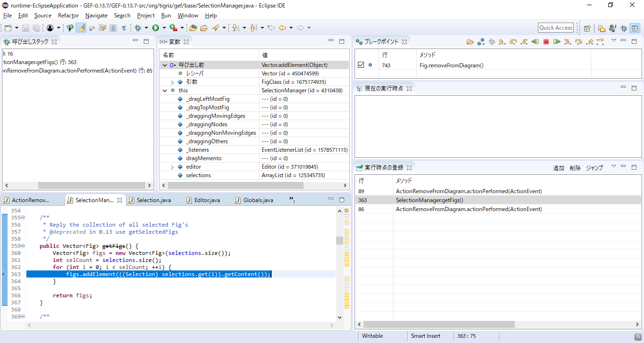Screen dimensions: 644x343
Task: Select the dragMemento variable row
Action: 254,158
